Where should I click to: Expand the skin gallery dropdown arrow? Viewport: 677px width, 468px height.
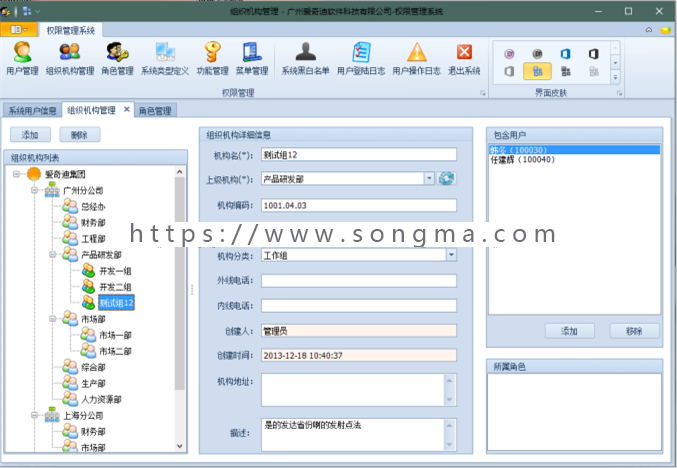[x=616, y=78]
